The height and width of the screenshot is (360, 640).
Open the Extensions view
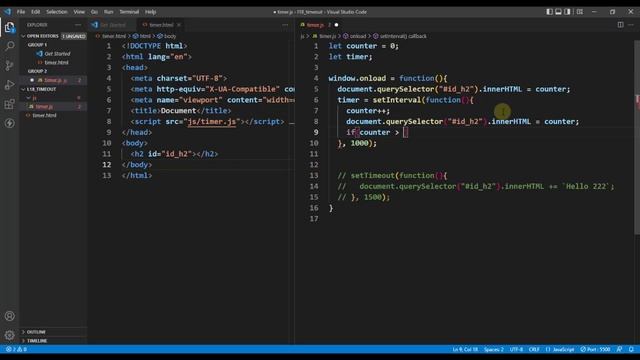click(x=9, y=104)
